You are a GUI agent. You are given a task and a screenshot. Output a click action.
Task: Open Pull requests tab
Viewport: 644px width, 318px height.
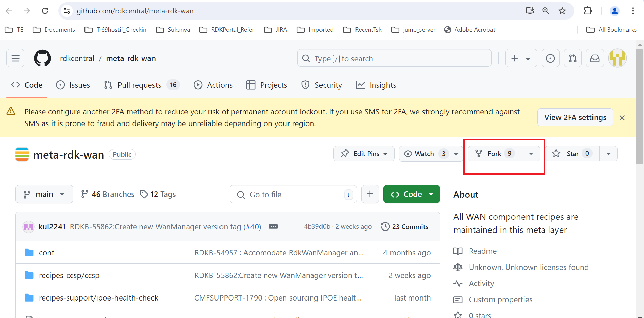coord(142,85)
